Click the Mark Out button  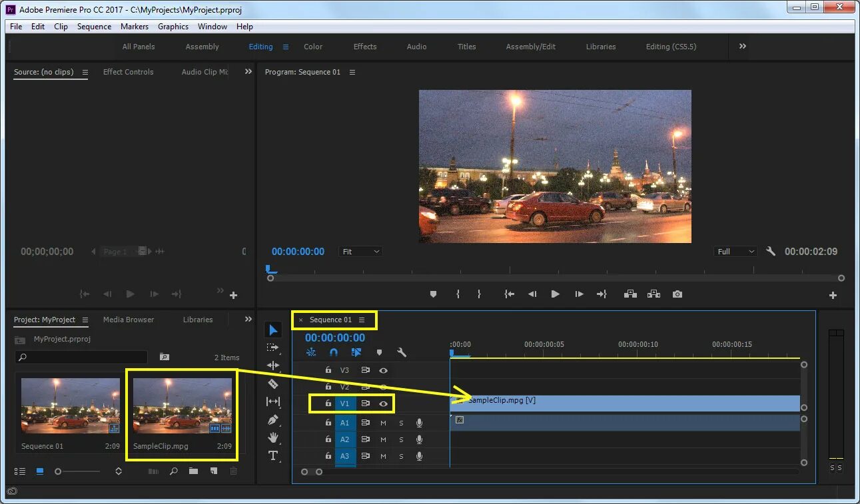click(479, 294)
